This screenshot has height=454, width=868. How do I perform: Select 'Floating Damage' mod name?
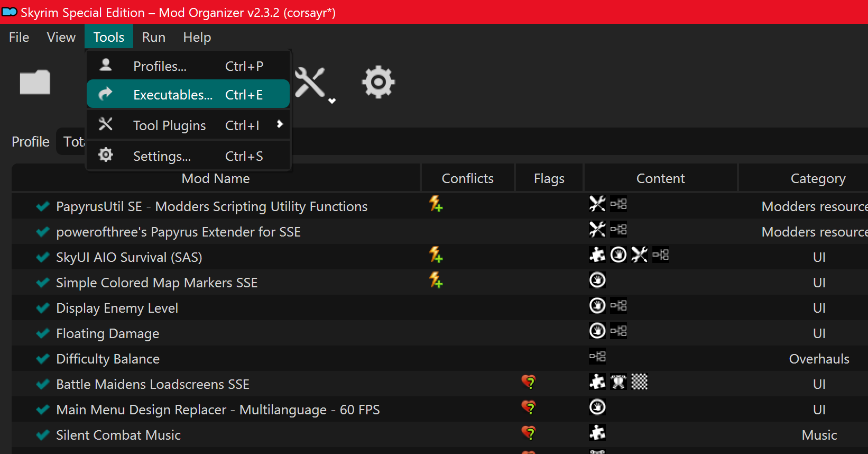click(108, 333)
